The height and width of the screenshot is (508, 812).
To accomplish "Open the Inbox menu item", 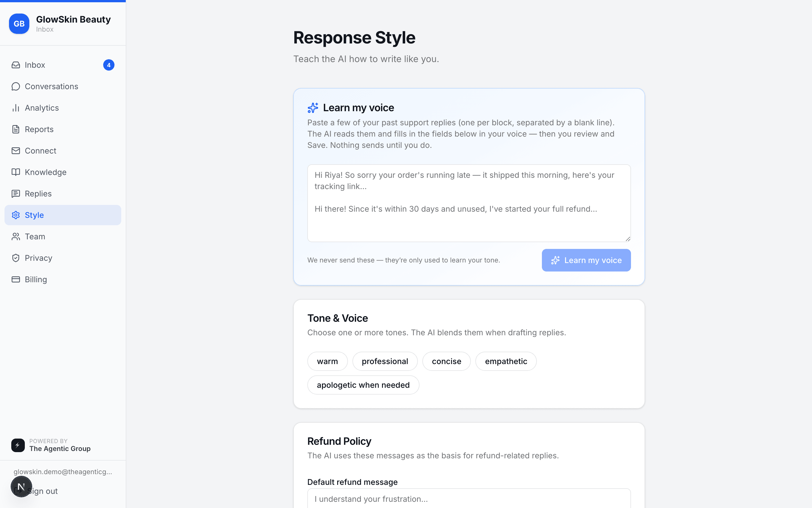I will pyautogui.click(x=63, y=65).
